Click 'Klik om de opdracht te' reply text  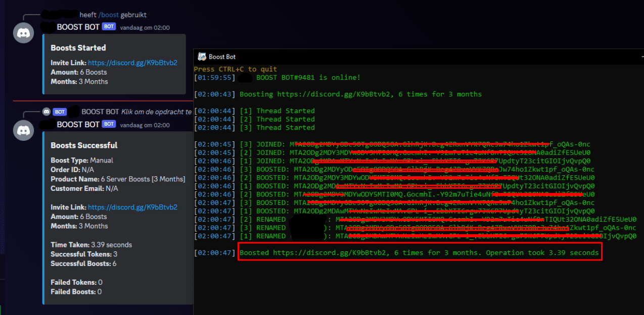(157, 112)
